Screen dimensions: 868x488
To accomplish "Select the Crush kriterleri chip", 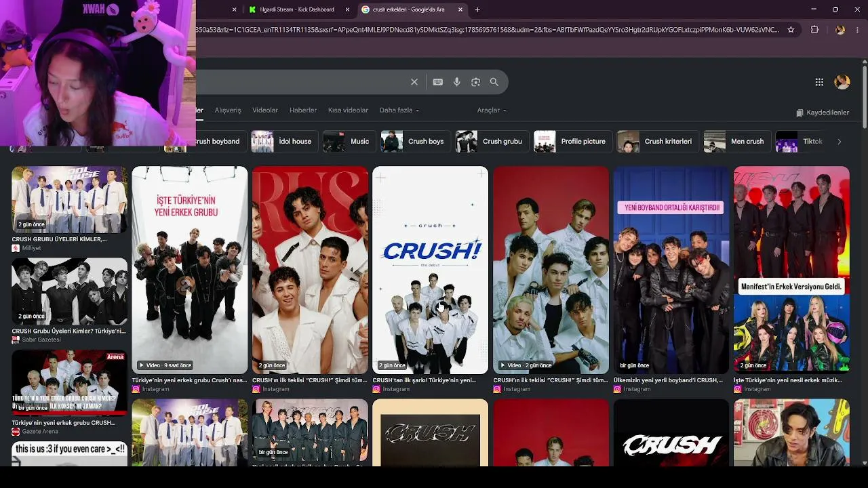I will tap(657, 142).
